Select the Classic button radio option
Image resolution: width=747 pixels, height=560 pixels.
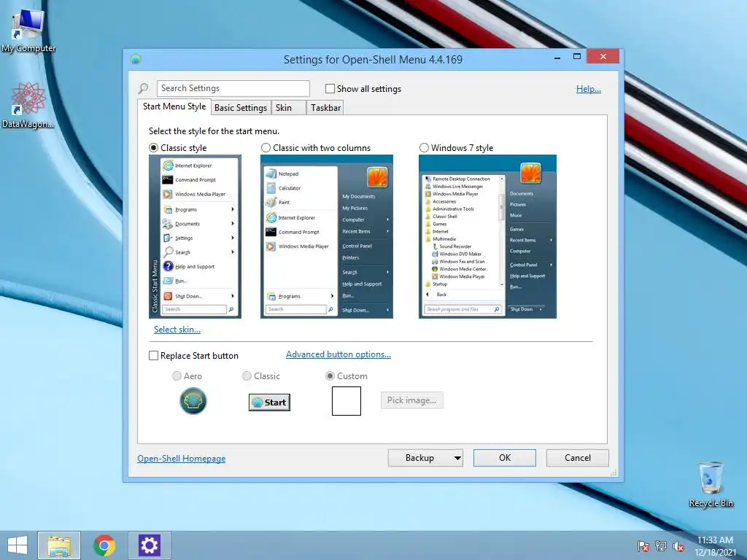(x=247, y=376)
